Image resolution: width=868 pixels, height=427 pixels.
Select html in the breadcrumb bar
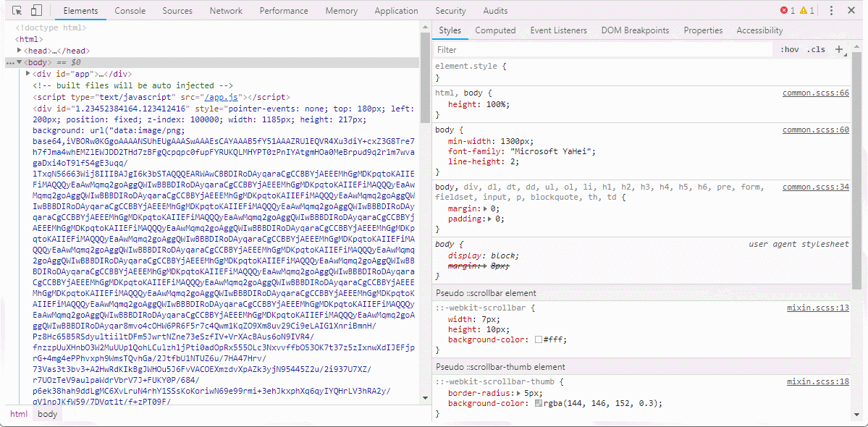pos(18,414)
